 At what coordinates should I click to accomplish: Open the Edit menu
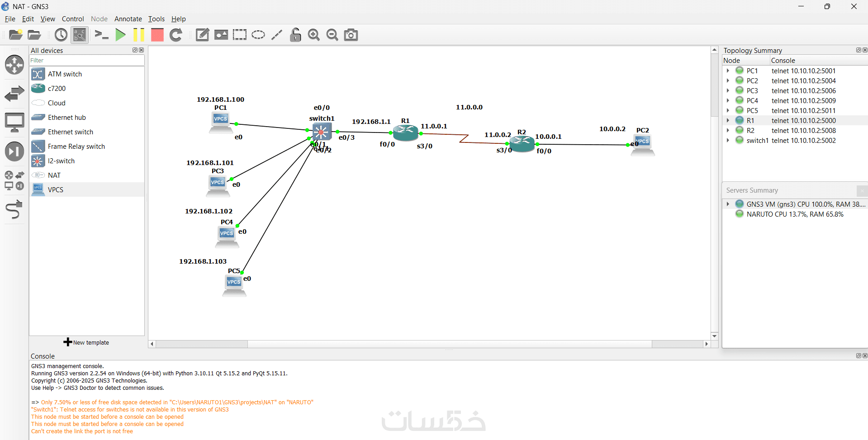coord(28,19)
